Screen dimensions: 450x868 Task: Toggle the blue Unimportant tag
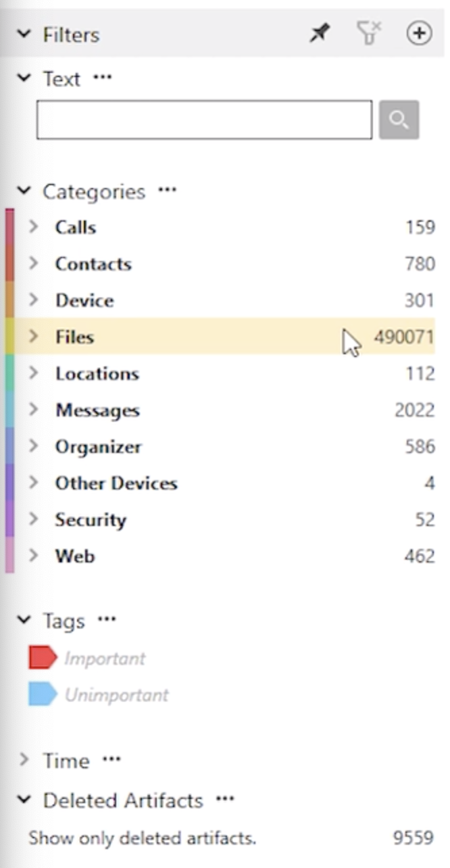(98, 694)
